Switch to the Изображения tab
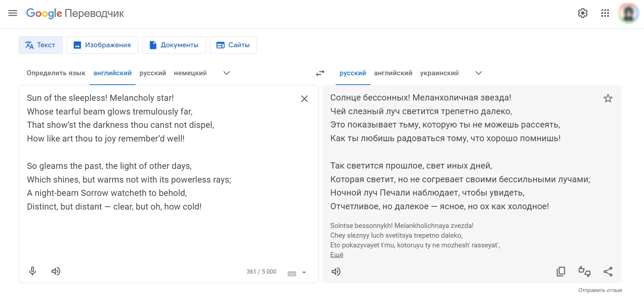The image size is (644, 305). point(102,45)
